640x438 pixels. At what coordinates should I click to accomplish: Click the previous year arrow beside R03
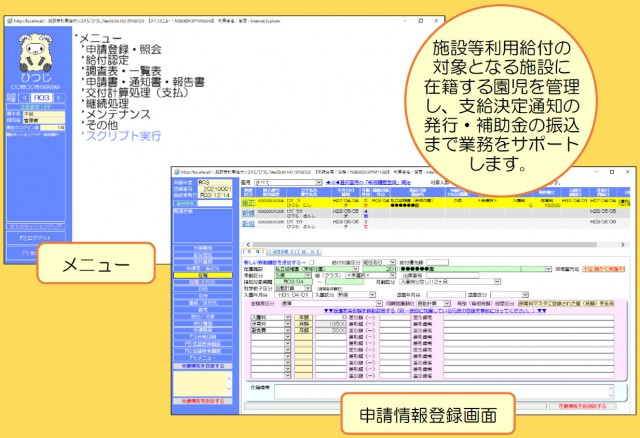coord(23,99)
